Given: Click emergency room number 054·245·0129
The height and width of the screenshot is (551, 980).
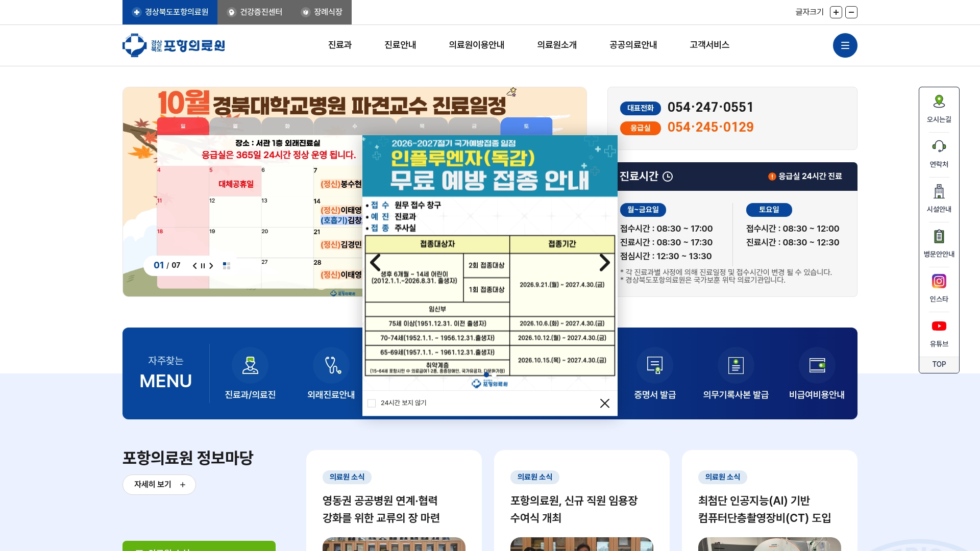Looking at the screenshot, I should click(710, 127).
